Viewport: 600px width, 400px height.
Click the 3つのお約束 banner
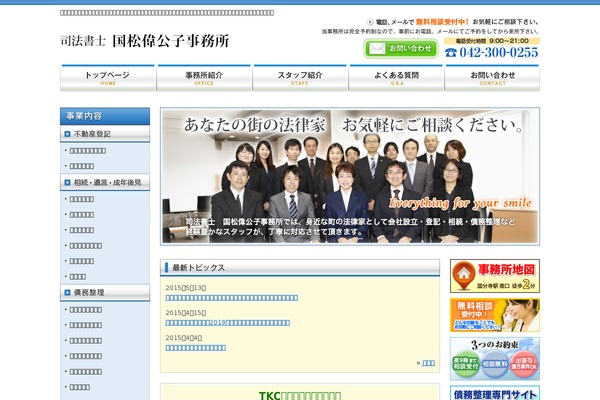point(495,359)
